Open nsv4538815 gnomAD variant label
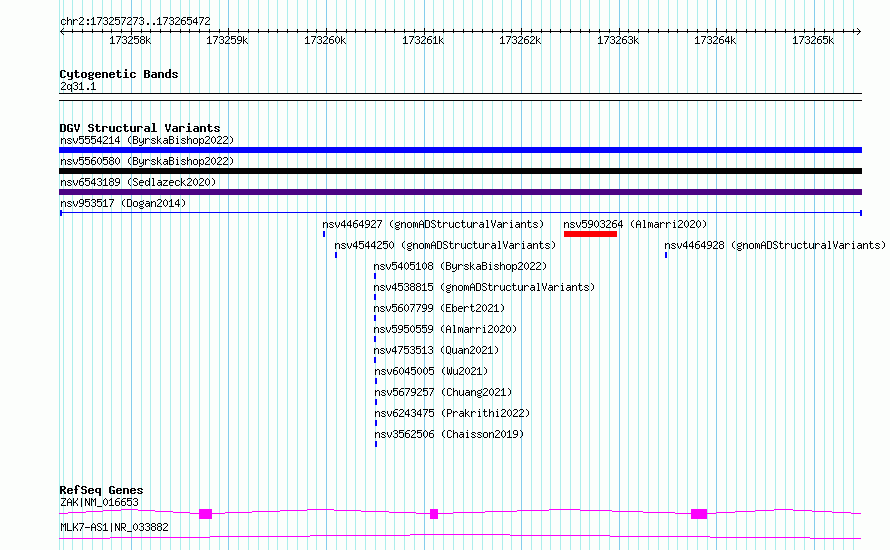 pos(484,287)
